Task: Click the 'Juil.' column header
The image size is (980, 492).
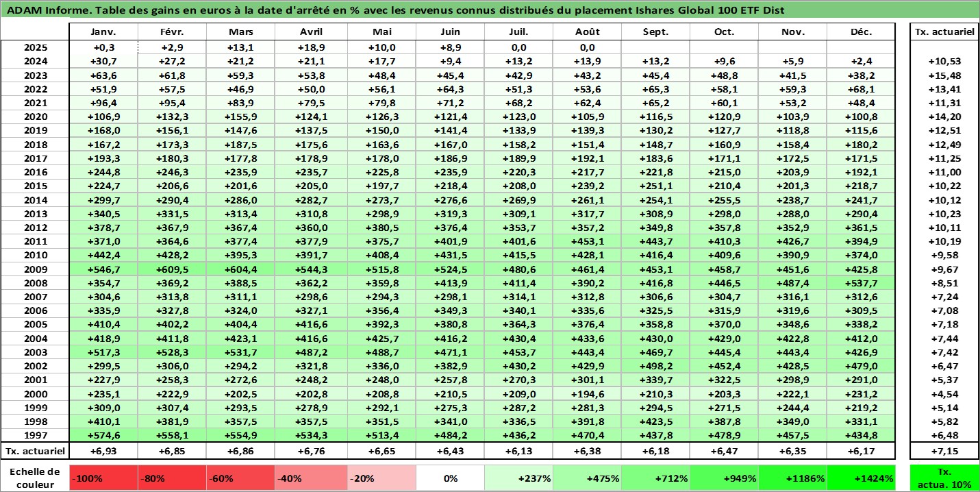Action: (x=518, y=32)
